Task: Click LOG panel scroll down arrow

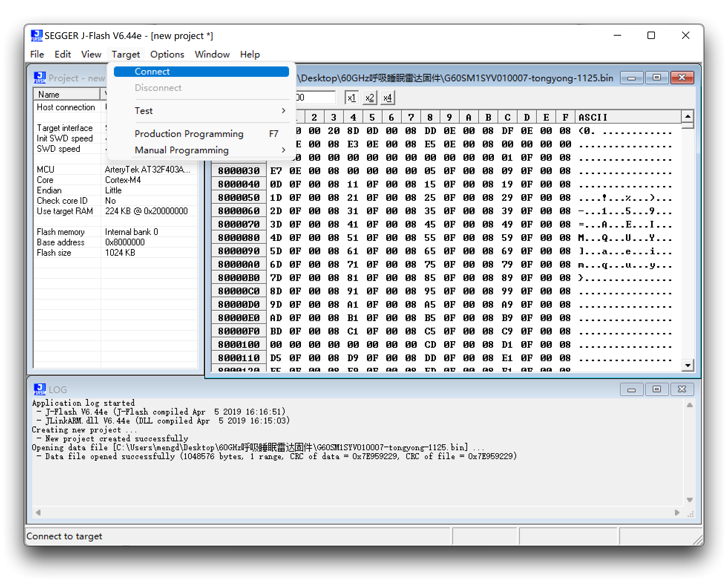Action: [690, 500]
